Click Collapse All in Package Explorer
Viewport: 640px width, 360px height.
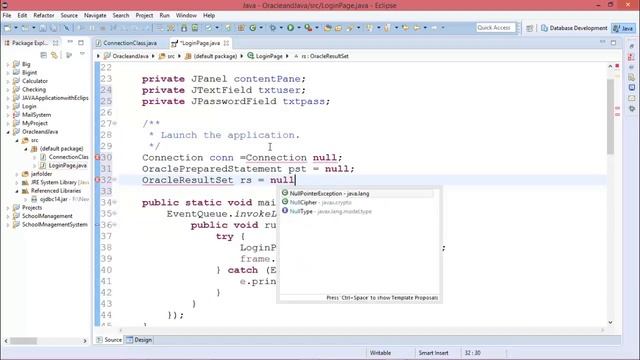[x=44, y=55]
